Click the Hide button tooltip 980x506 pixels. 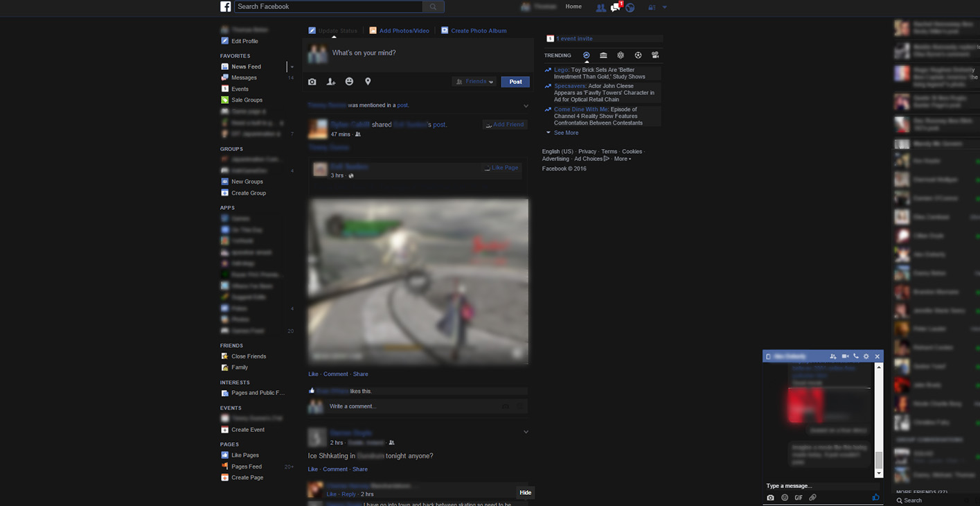[526, 493]
